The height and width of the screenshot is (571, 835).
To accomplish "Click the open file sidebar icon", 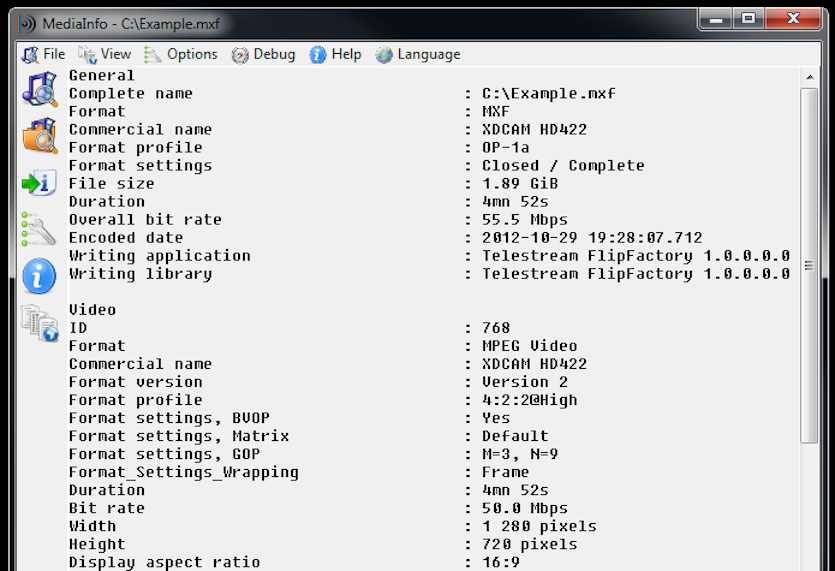I will (x=40, y=89).
